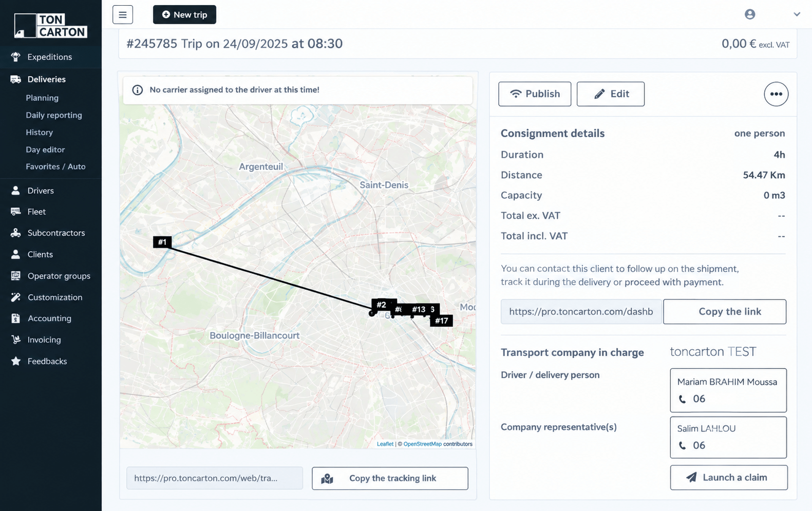812x511 pixels.
Task: Click the New trip button
Action: 184,14
